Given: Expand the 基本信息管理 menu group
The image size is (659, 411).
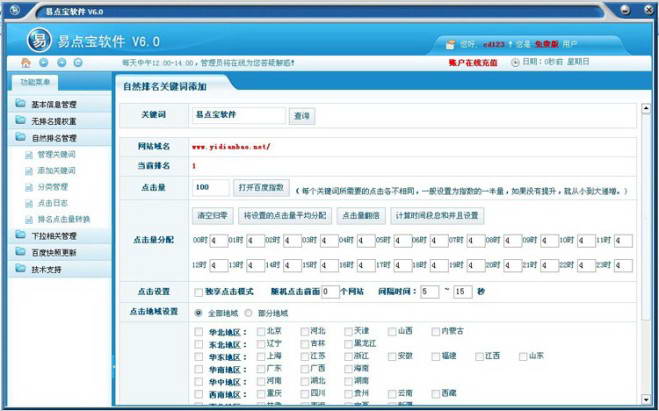Looking at the screenshot, I should [60, 104].
